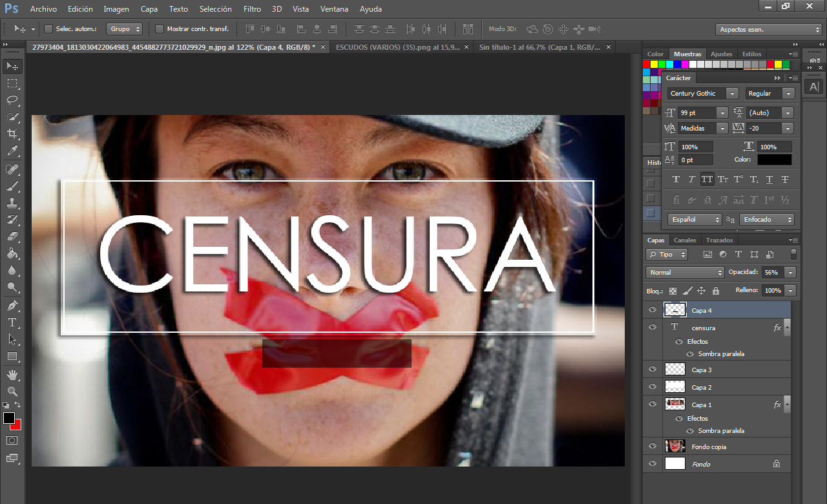Enable Mostrar contr. transf. checkbox
The height and width of the screenshot is (504, 827).
coord(160,29)
